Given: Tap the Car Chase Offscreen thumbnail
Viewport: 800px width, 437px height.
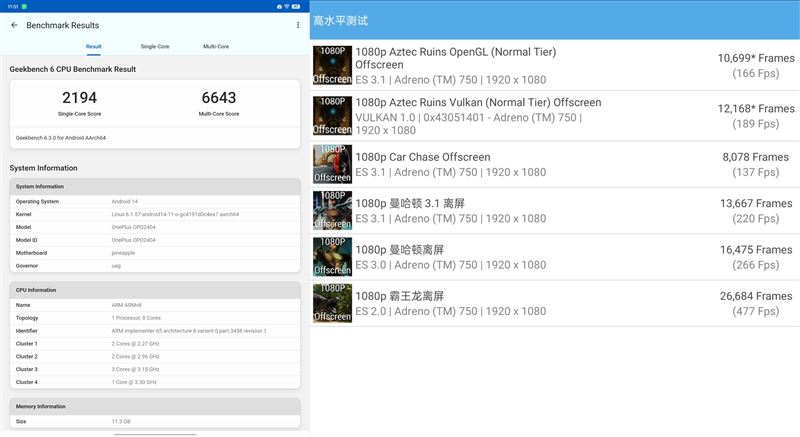Looking at the screenshot, I should click(332, 164).
